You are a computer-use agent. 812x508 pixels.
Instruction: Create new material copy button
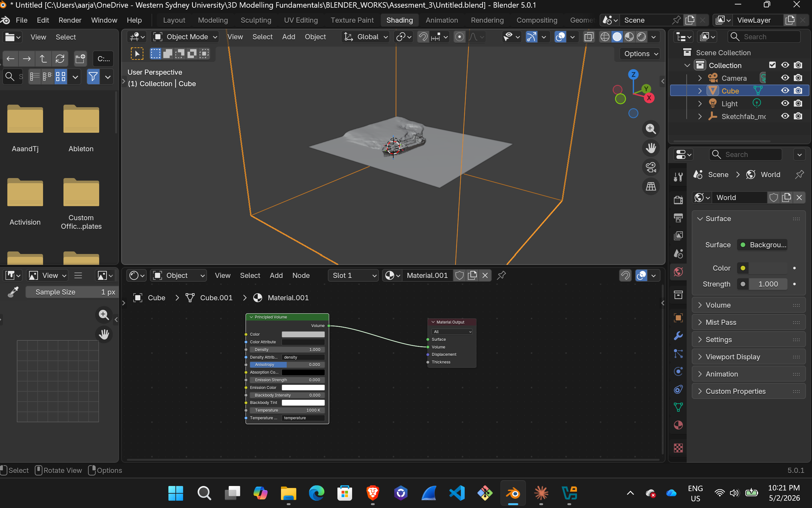point(472,275)
